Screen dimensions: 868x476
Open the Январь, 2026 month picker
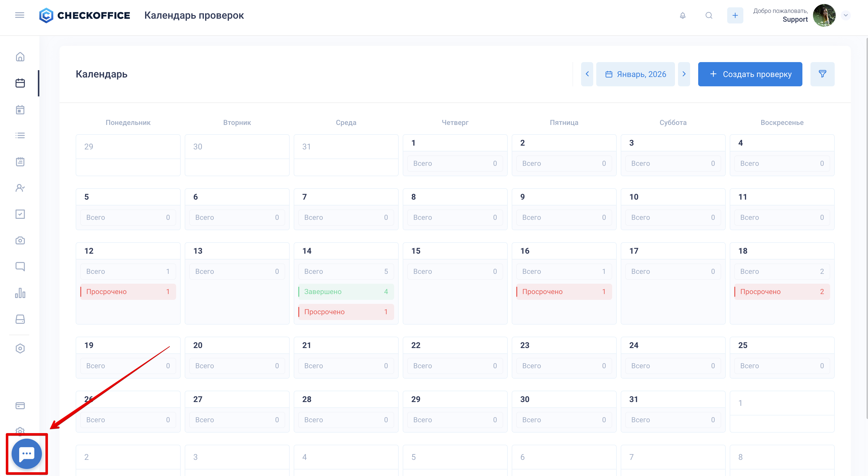point(636,74)
